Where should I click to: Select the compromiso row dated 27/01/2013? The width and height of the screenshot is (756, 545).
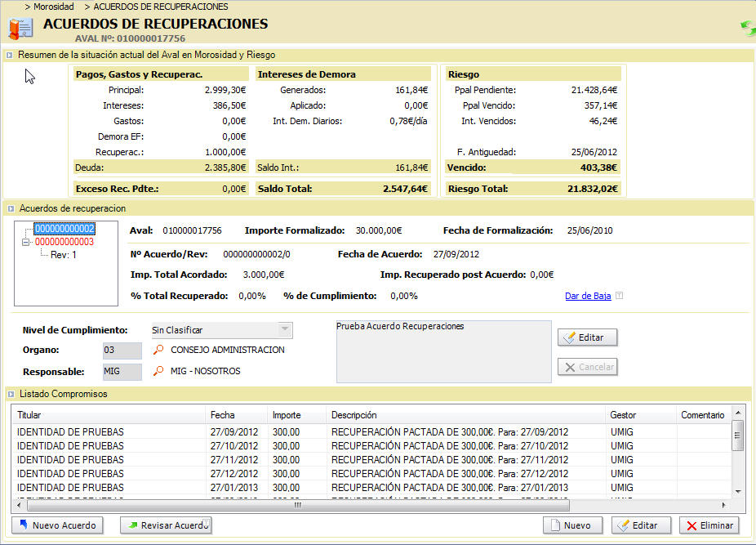[x=371, y=488]
